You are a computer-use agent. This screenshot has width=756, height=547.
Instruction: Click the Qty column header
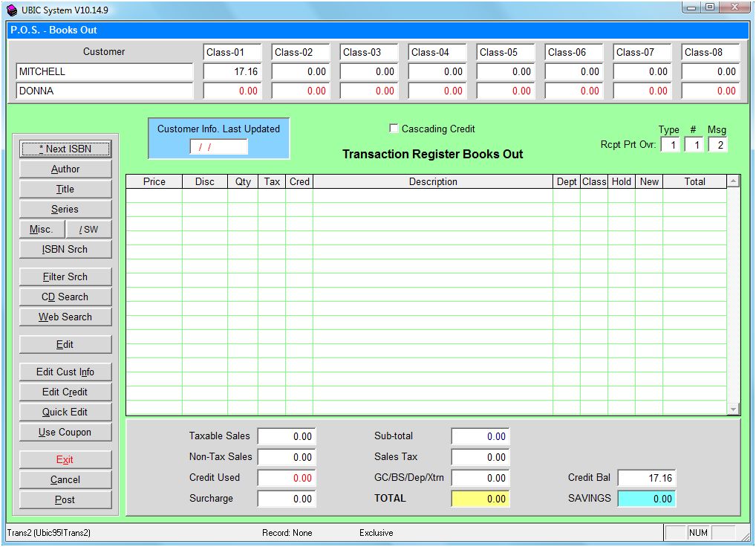[x=243, y=181]
